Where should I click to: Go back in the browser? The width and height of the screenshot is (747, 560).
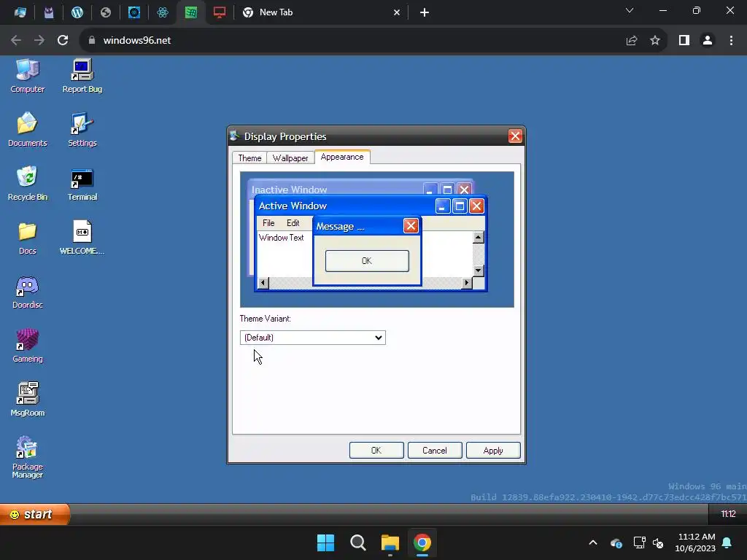[16, 41]
